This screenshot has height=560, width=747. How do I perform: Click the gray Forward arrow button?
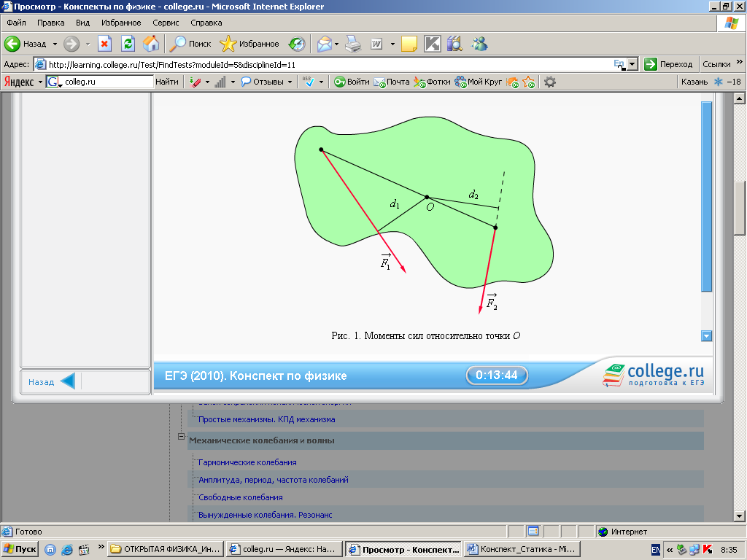click(x=71, y=44)
